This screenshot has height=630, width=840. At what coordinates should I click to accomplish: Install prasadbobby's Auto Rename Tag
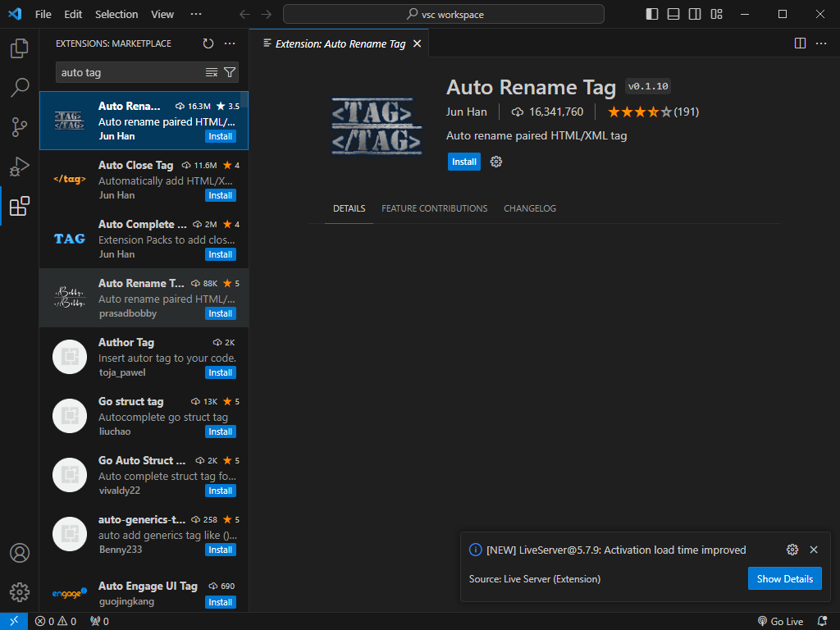click(220, 313)
